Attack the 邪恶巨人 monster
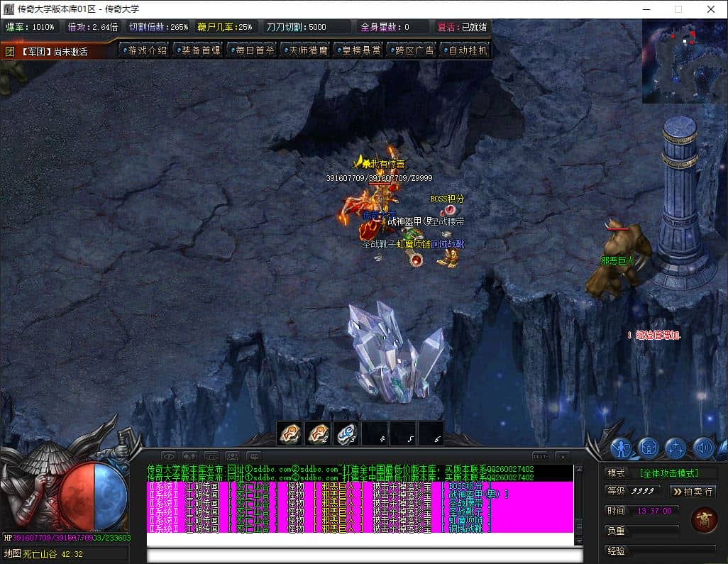 coord(619,258)
